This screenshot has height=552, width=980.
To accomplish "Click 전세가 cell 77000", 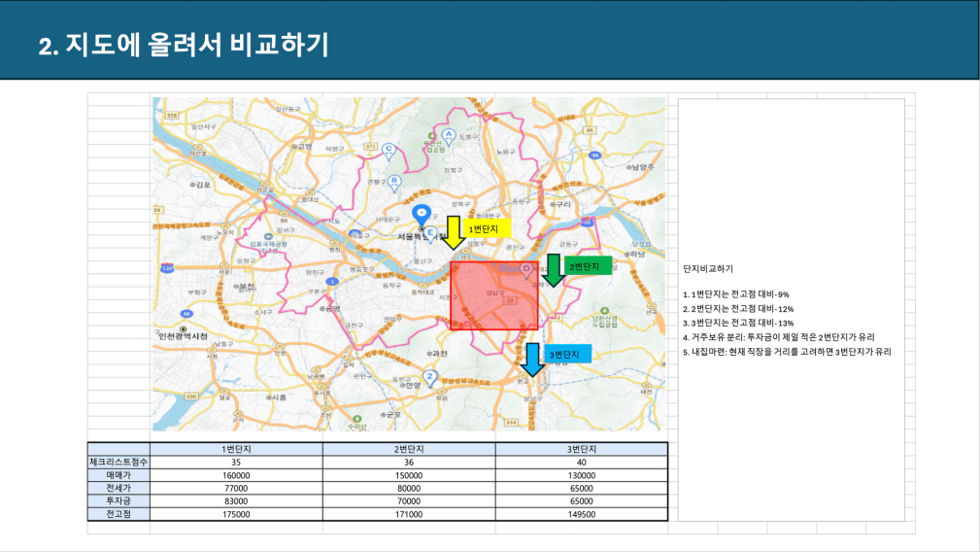I will pos(236,488).
